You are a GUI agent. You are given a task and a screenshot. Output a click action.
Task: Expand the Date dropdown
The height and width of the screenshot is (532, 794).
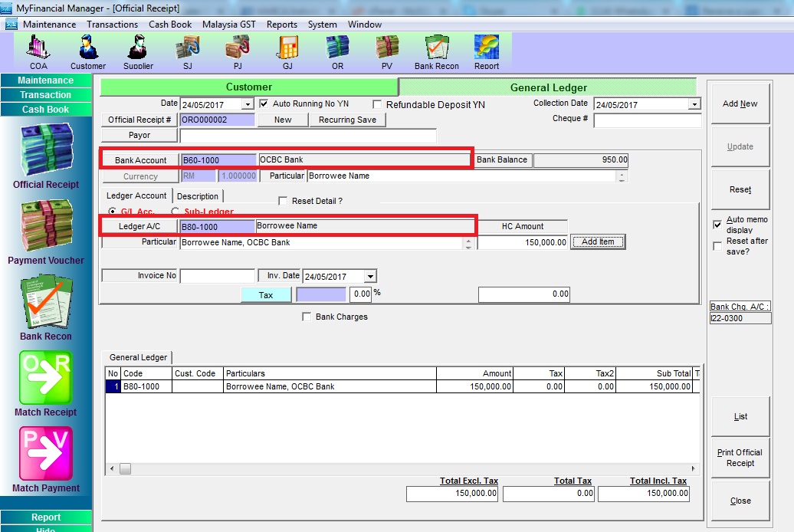(x=247, y=104)
